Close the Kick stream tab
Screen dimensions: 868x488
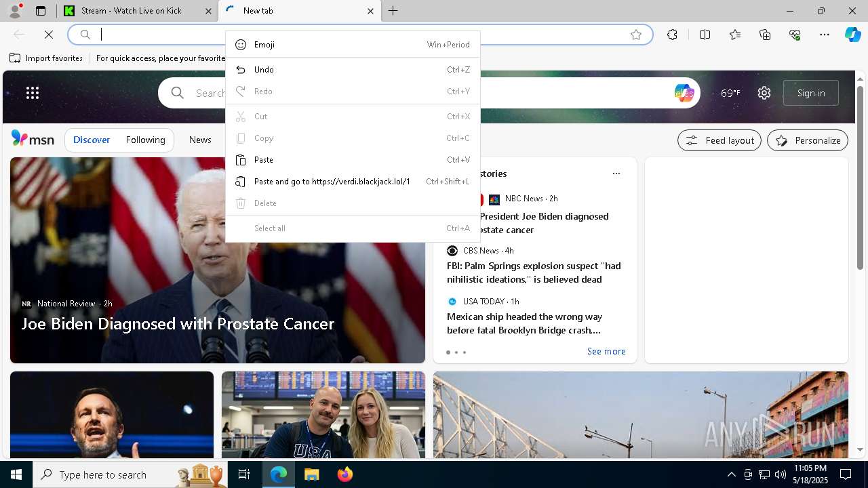(x=208, y=11)
